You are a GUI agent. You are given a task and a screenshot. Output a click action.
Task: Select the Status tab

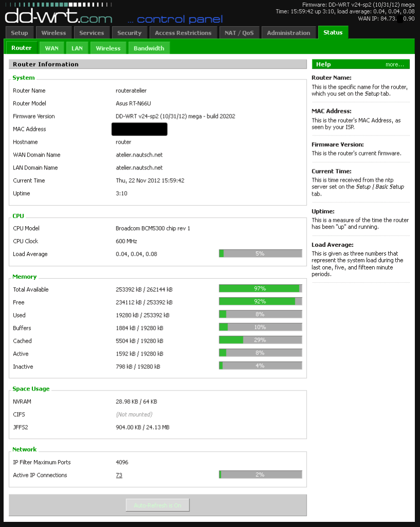(x=332, y=32)
